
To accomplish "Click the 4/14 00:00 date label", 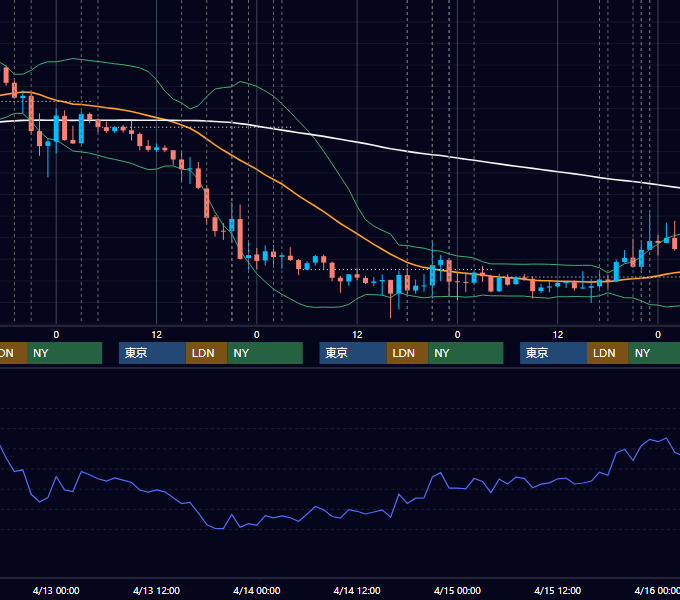I will point(257,590).
